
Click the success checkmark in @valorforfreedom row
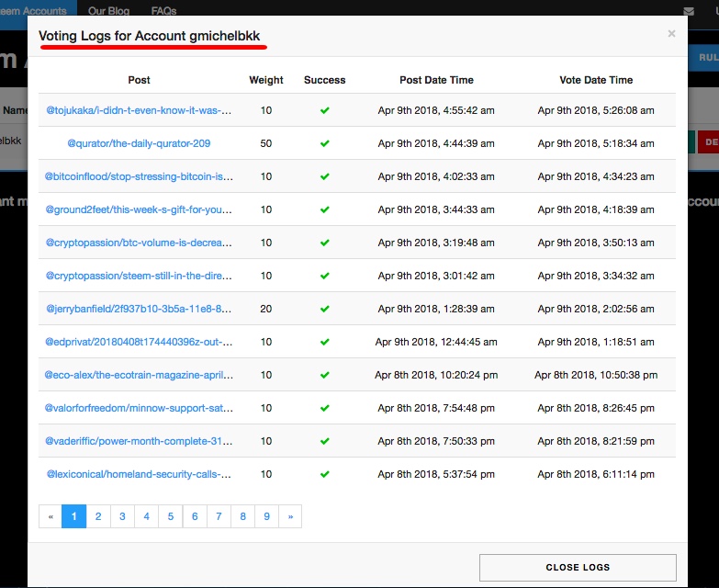[325, 408]
